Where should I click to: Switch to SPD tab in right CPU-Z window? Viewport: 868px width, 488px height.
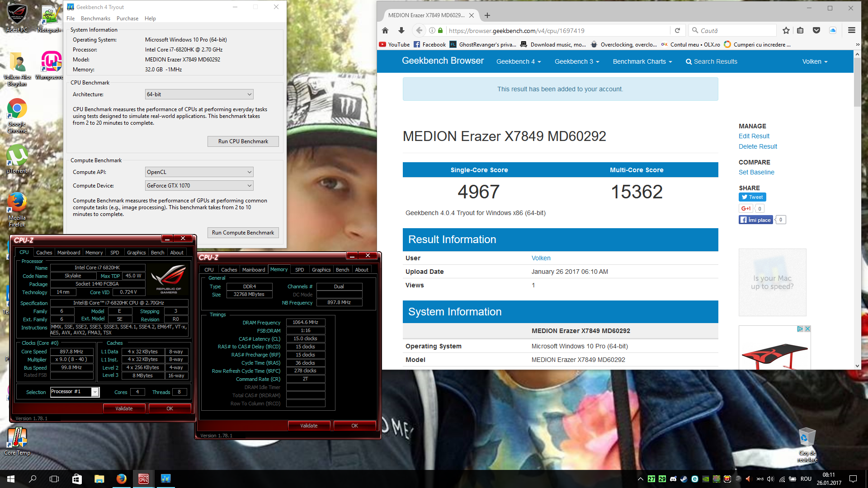[x=299, y=270]
